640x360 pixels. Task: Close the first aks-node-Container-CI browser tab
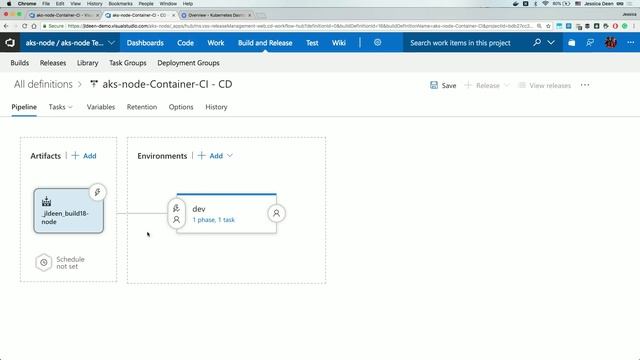[x=98, y=15]
